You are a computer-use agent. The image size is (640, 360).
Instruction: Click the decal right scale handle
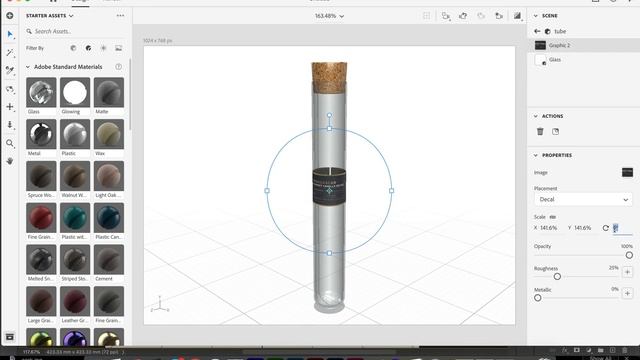pyautogui.click(x=391, y=191)
